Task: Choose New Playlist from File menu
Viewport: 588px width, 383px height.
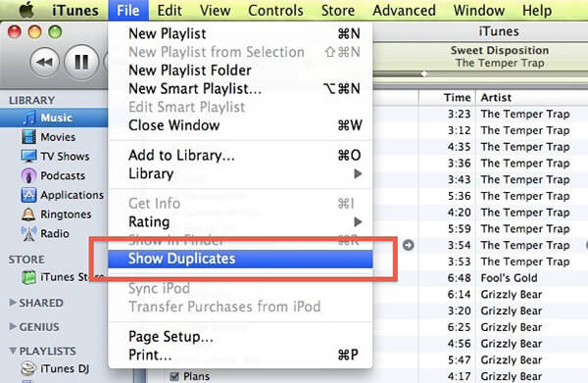Action: pyautogui.click(x=240, y=33)
